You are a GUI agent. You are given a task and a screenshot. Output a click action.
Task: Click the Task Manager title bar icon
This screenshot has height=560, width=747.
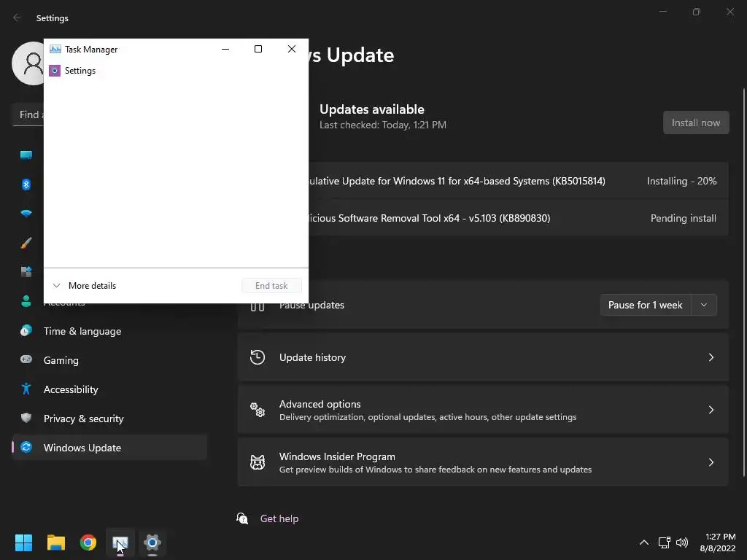click(x=55, y=49)
